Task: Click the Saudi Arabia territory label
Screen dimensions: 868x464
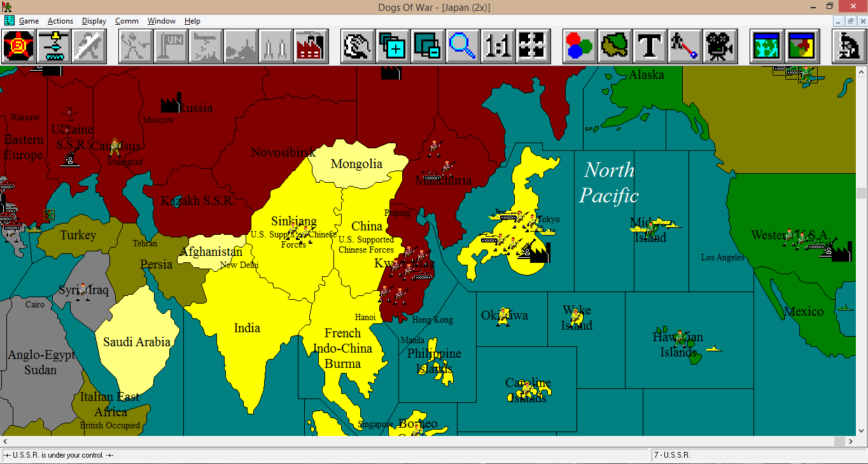Action: [137, 342]
